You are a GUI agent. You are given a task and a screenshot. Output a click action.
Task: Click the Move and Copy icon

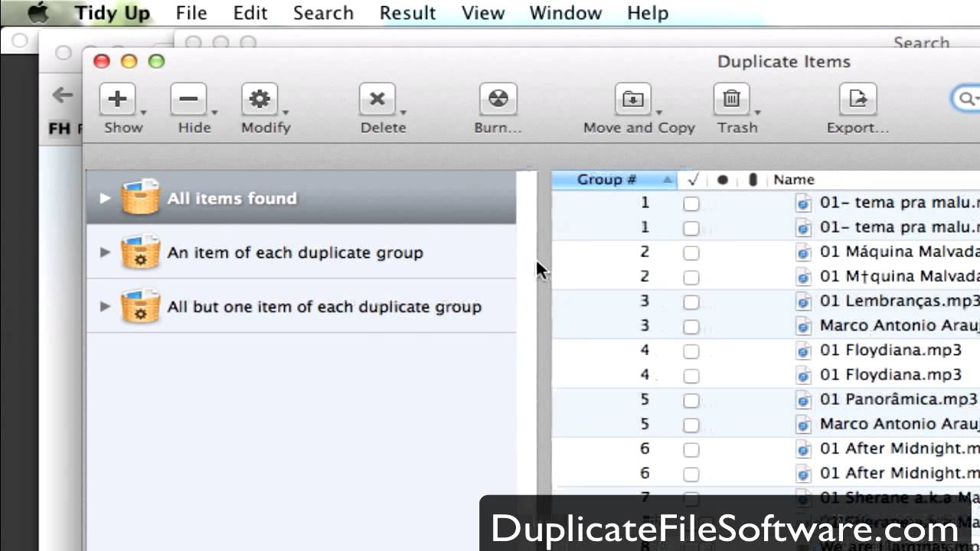[632, 99]
